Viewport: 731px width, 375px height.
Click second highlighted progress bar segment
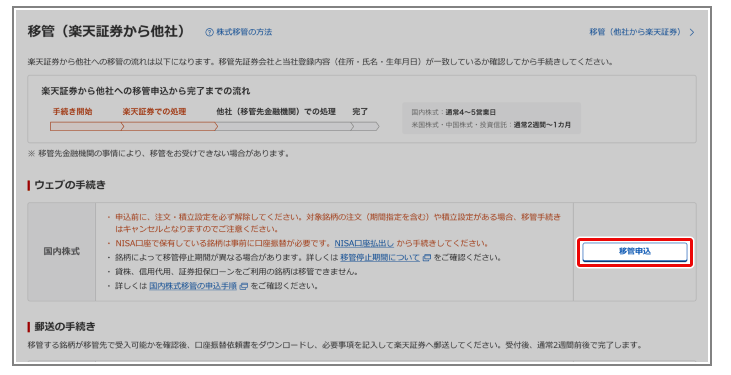coord(170,126)
